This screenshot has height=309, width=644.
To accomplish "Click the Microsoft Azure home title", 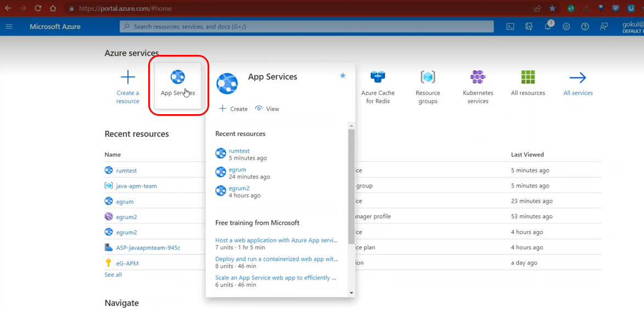I will click(55, 27).
